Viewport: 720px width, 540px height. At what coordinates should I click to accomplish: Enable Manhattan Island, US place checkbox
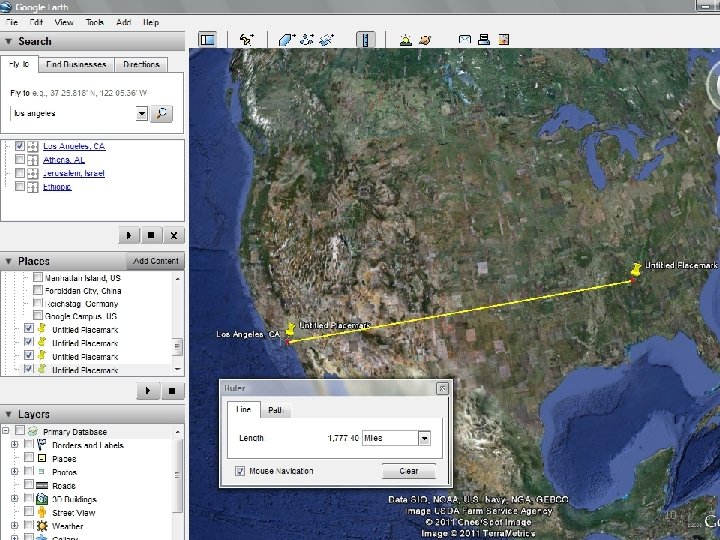(x=38, y=277)
